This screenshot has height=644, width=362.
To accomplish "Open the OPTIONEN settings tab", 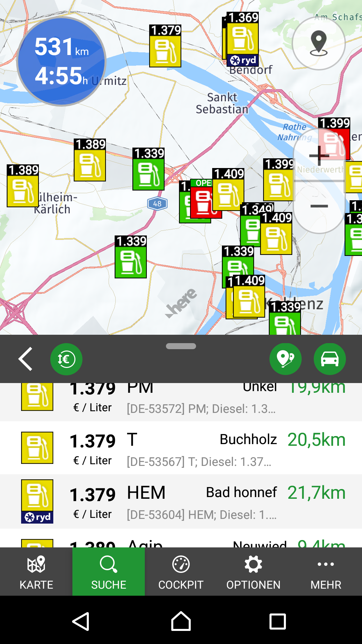I will 253,572.
